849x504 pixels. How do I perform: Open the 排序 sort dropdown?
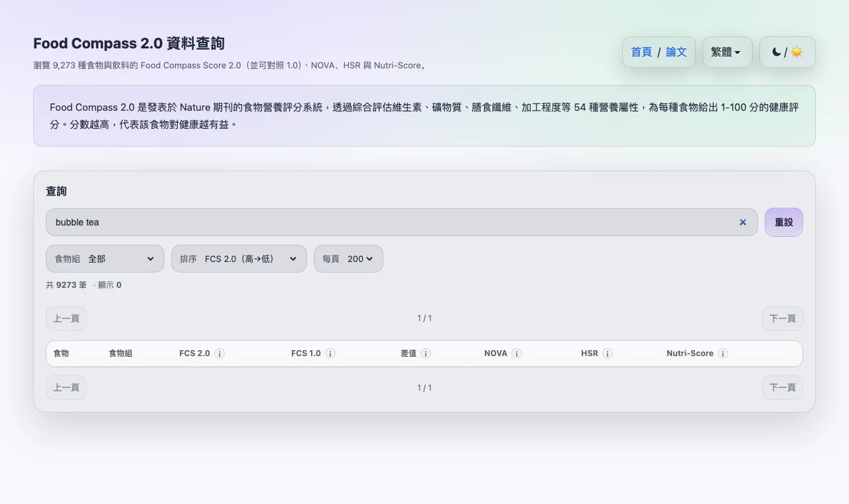pyautogui.click(x=239, y=259)
